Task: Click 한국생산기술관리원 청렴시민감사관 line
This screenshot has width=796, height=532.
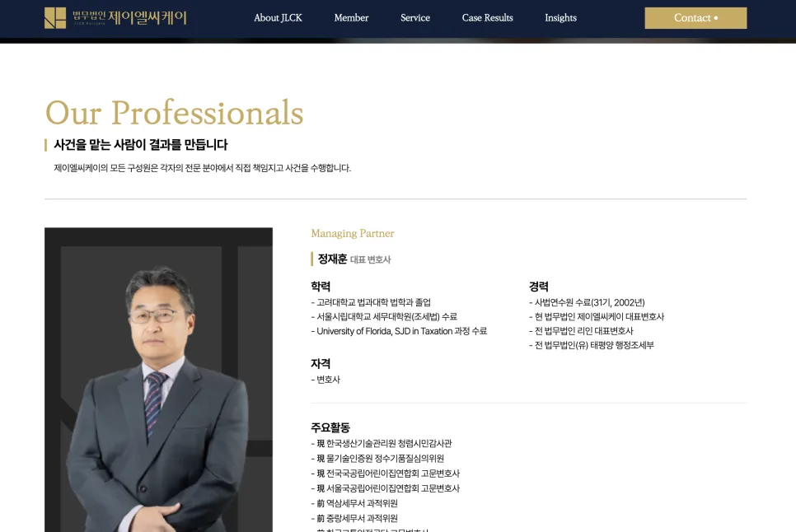Action: pos(382,443)
